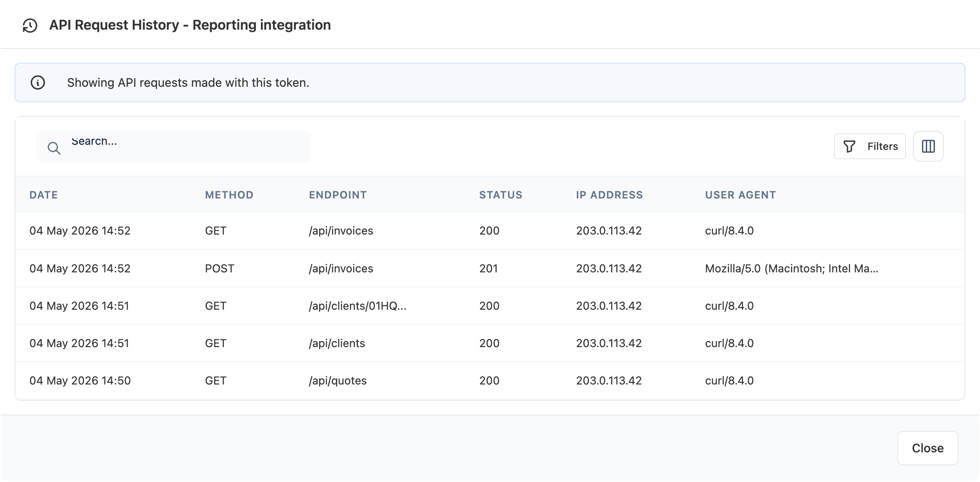
Task: Click the IP address in the /api/quotes row
Action: [x=609, y=381]
